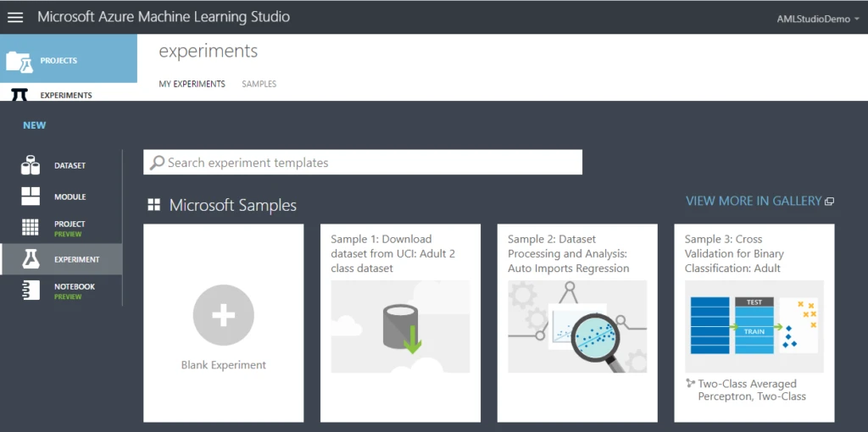Switch to the Samples tab
This screenshot has width=868, height=432.
(259, 84)
